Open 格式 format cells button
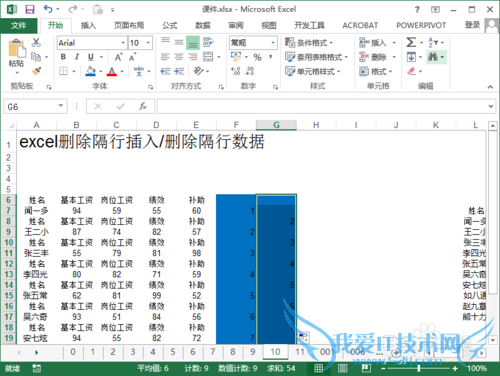The width and height of the screenshot is (500, 376). click(x=376, y=71)
